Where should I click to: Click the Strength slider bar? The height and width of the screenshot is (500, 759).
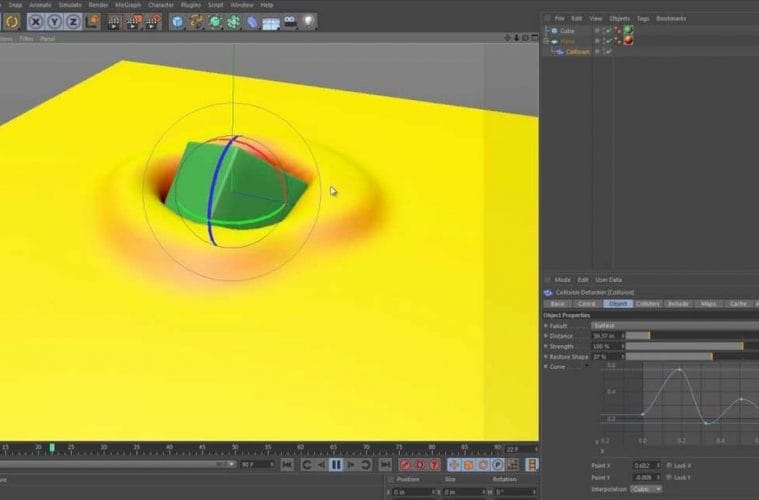684,346
